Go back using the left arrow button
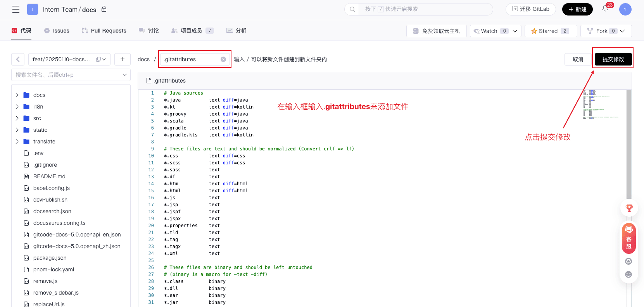Viewport: 644px width, 307px height. point(18,59)
